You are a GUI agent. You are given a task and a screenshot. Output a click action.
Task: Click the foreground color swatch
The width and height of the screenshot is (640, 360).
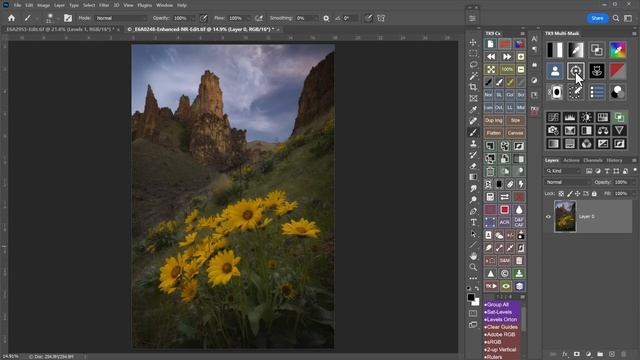pos(471,297)
